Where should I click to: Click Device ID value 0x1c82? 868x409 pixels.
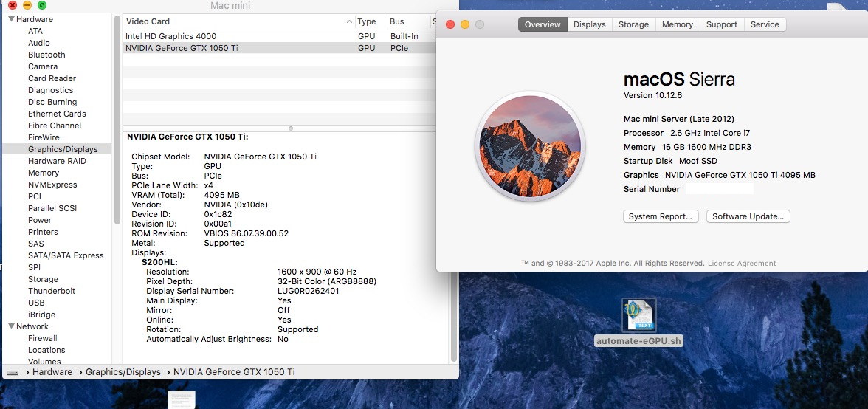(218, 215)
